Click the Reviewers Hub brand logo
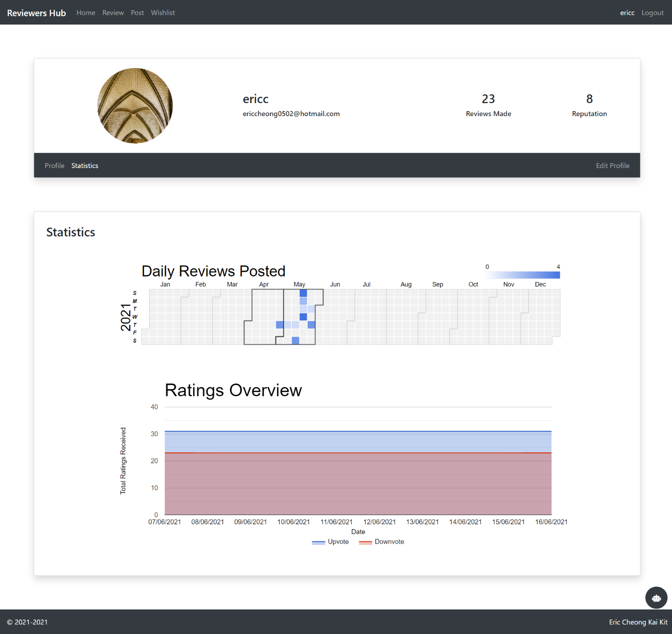672x634 pixels. 36,13
